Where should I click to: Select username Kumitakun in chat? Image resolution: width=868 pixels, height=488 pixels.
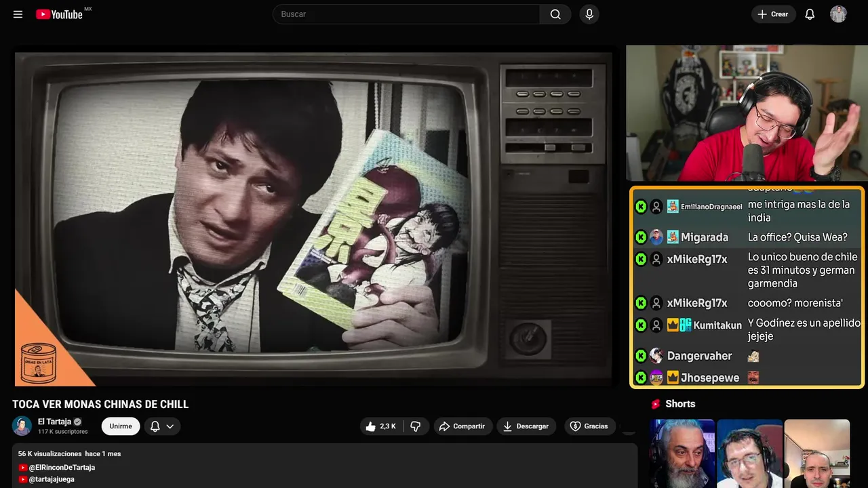pos(717,325)
